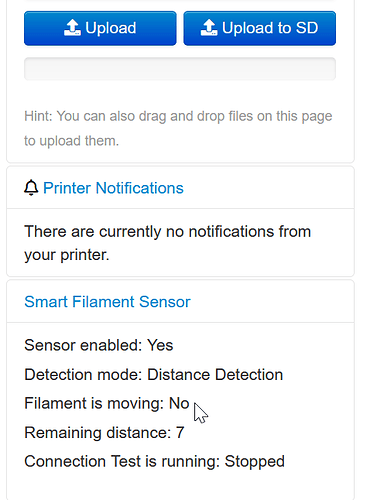Viewport: 366px width, 500px height.
Task: Click the Upload button
Action: (100, 28)
